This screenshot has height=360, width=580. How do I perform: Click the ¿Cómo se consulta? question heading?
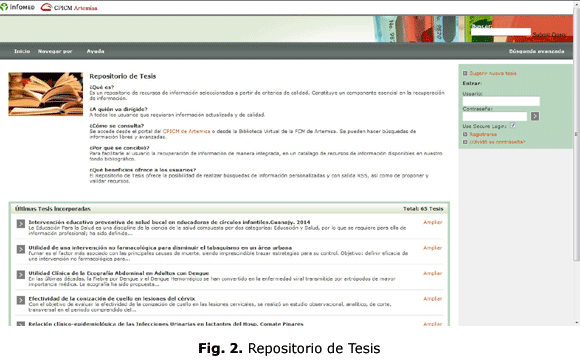(x=117, y=126)
